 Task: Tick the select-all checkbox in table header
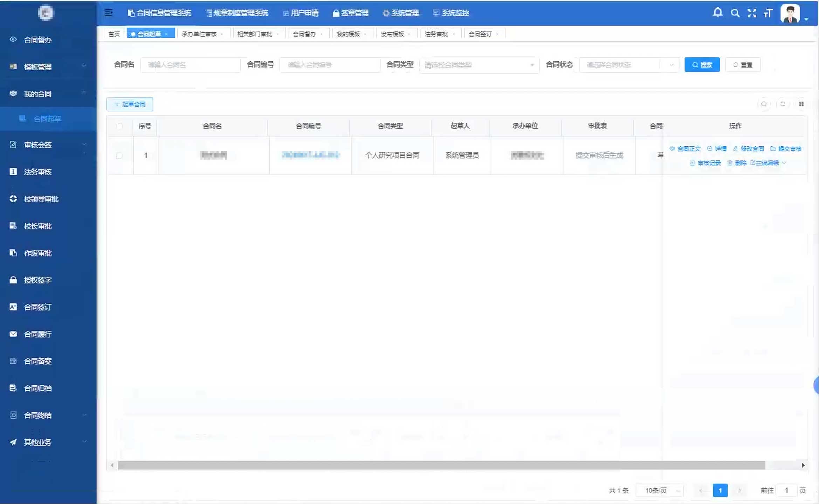point(119,126)
